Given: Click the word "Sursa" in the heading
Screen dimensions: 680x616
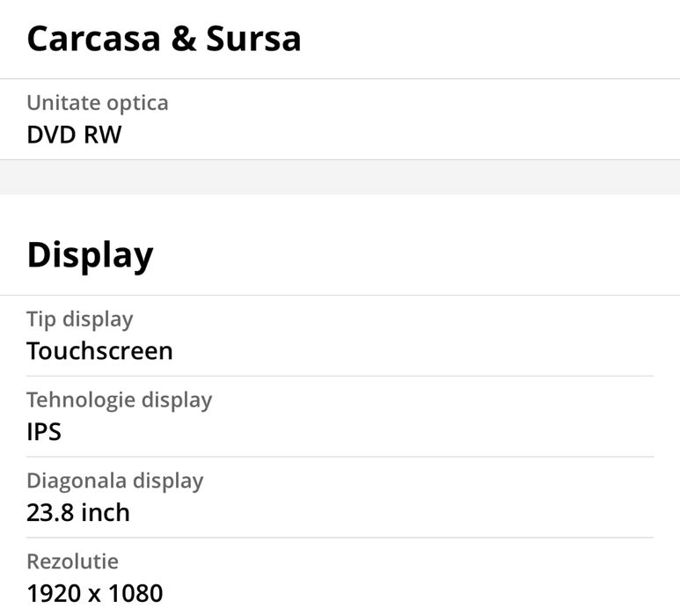Looking at the screenshot, I should point(253,39).
